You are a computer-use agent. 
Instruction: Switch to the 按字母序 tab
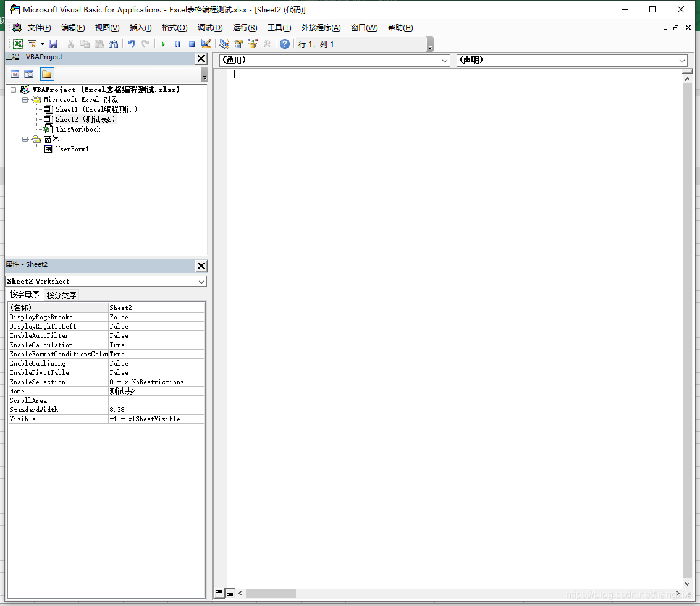click(25, 295)
